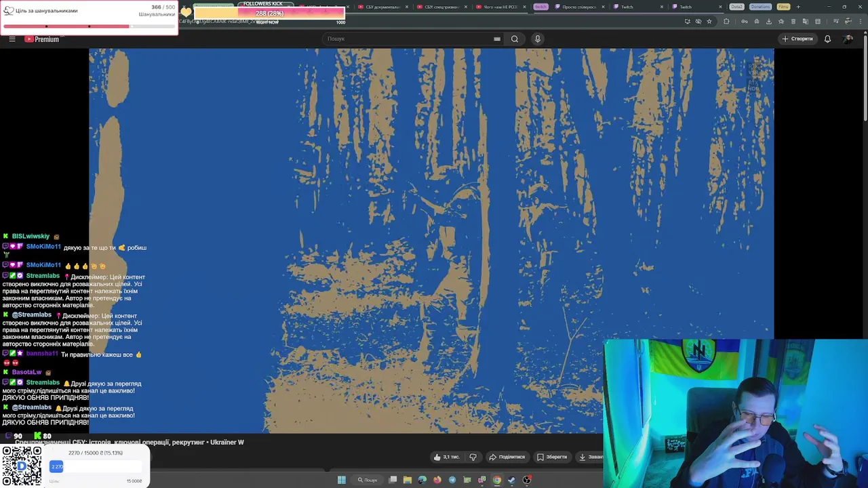Open a new browser tab
The width and height of the screenshot is (868, 488).
798,7
